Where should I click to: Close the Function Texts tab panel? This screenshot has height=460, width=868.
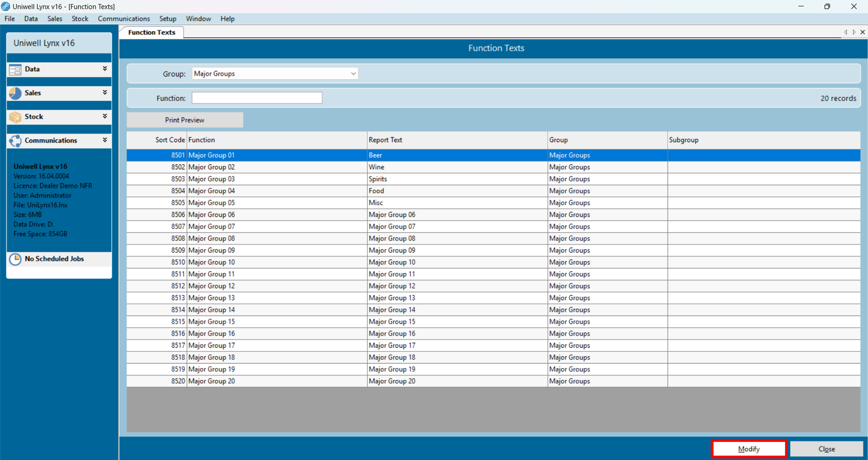(x=862, y=32)
